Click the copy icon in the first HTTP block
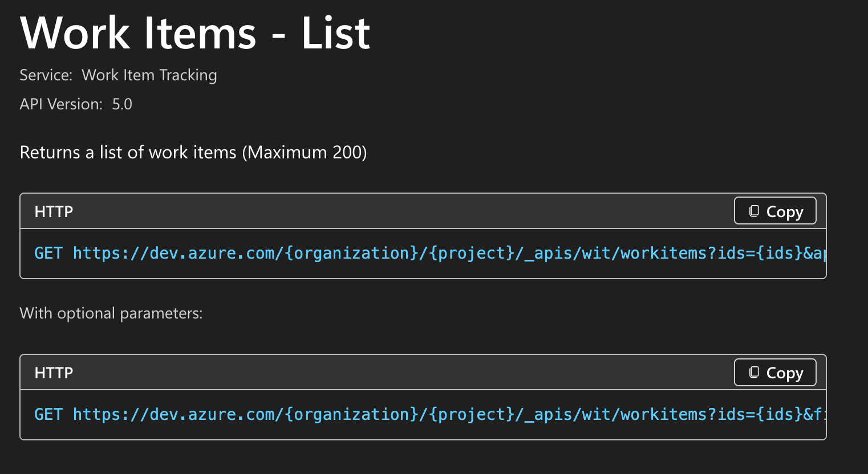The width and height of the screenshot is (868, 474). 754,211
